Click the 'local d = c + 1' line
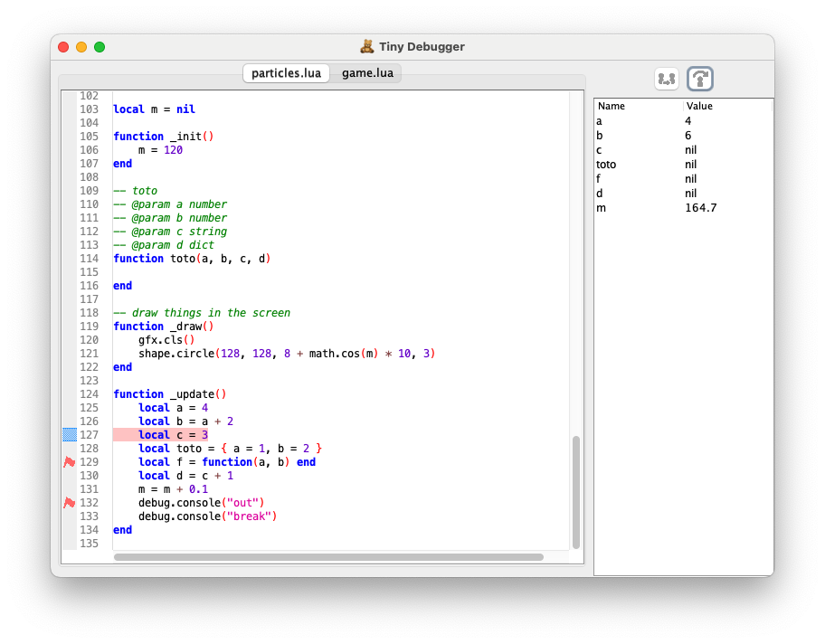The image size is (825, 644). [x=185, y=476]
